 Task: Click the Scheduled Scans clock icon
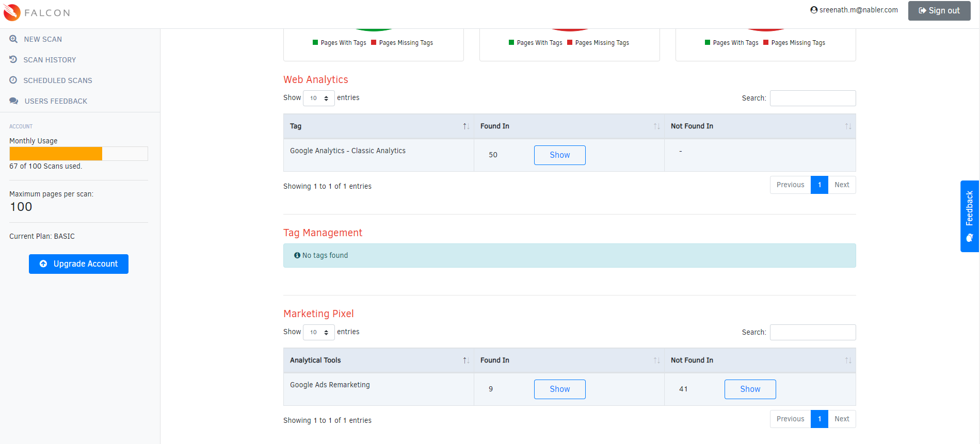(x=13, y=80)
